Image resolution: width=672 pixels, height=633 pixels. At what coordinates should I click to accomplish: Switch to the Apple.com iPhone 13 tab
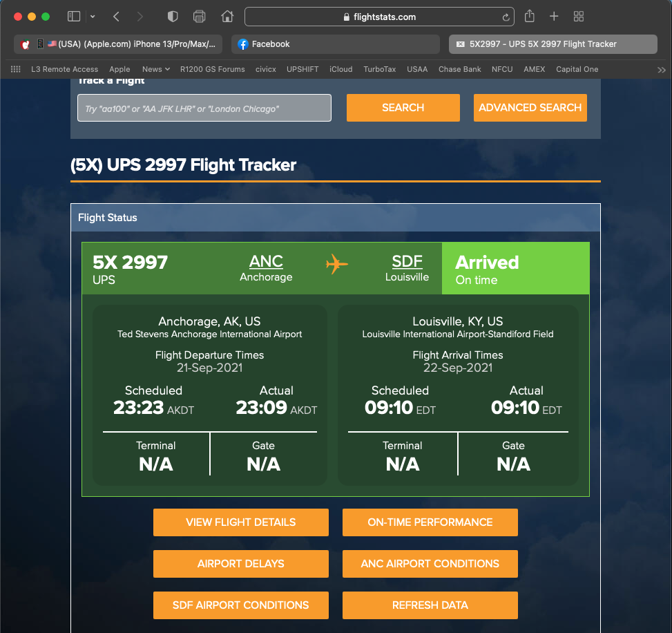click(x=118, y=44)
